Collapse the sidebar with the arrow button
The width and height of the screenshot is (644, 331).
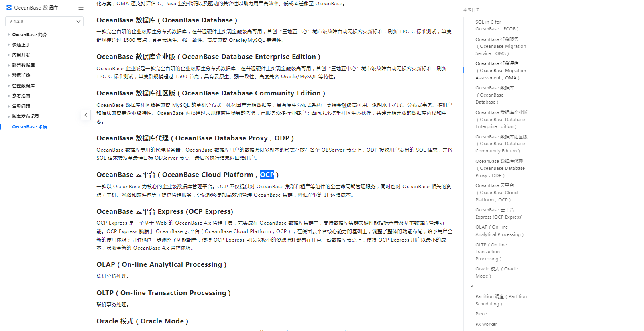click(86, 115)
